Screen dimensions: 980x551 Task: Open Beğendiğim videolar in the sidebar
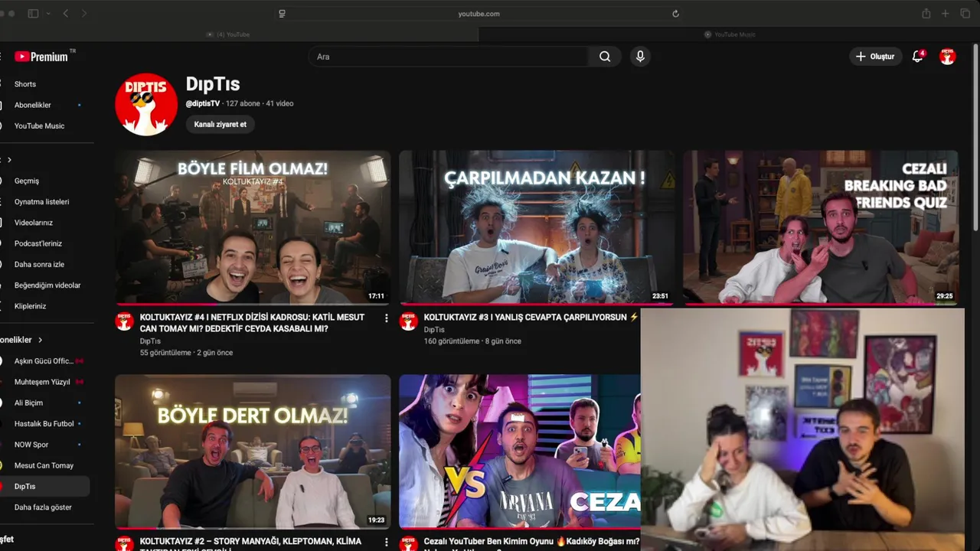click(47, 285)
